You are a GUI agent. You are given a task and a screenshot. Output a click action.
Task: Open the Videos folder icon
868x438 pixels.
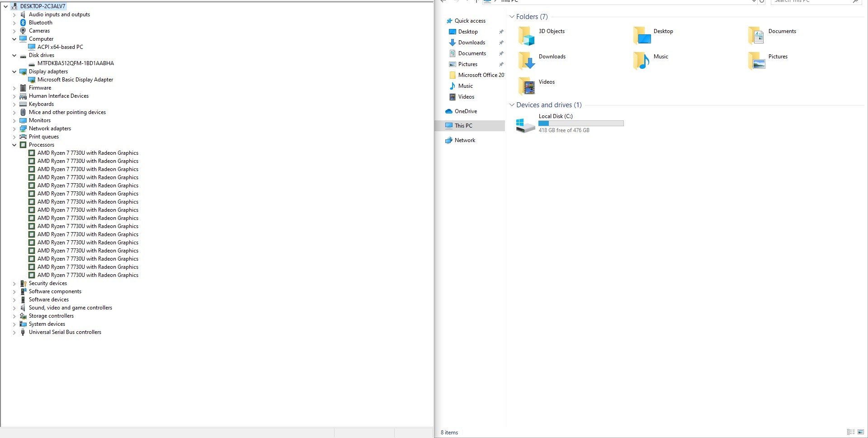526,86
